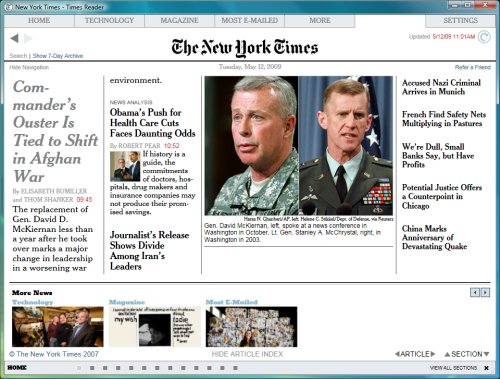
Task: Open the MOST E-MAILED tab
Action: [249, 21]
